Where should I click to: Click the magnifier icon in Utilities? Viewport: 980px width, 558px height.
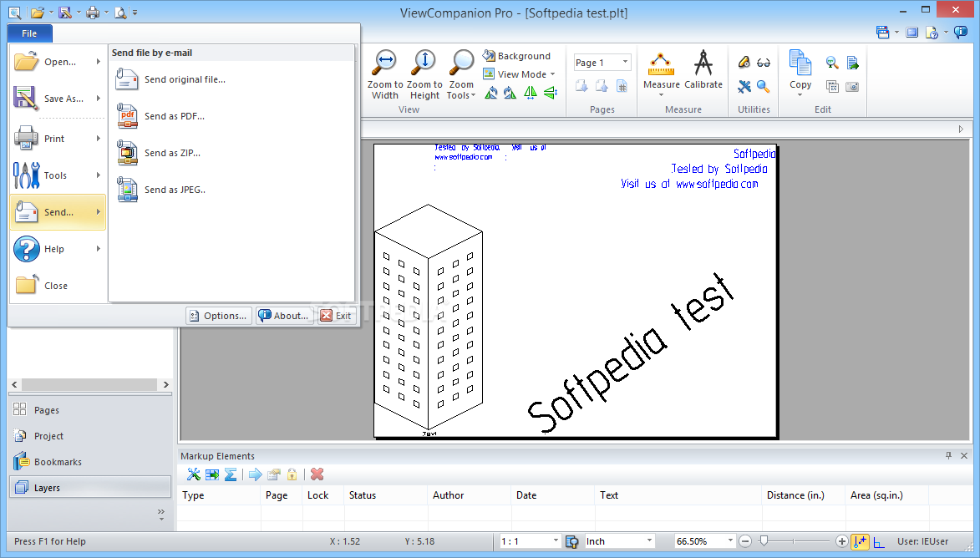pyautogui.click(x=763, y=86)
